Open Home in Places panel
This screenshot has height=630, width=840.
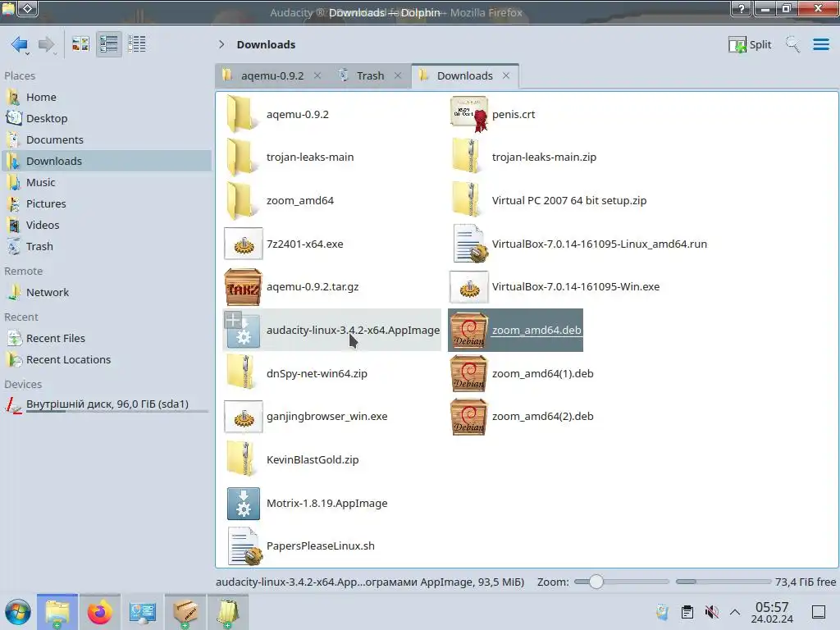coord(41,97)
